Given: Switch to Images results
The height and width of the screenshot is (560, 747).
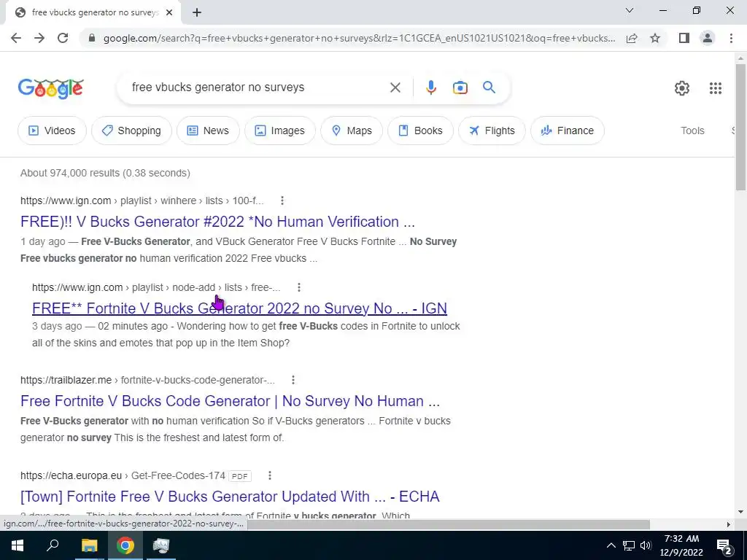Looking at the screenshot, I should click(280, 131).
